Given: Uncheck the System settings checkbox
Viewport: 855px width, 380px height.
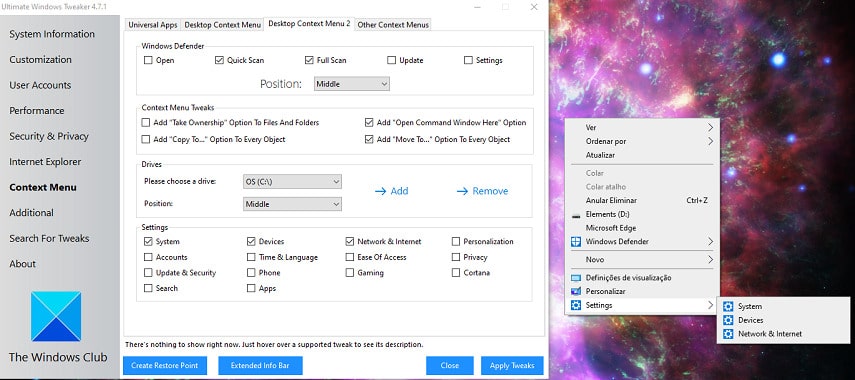Looking at the screenshot, I should click(148, 242).
